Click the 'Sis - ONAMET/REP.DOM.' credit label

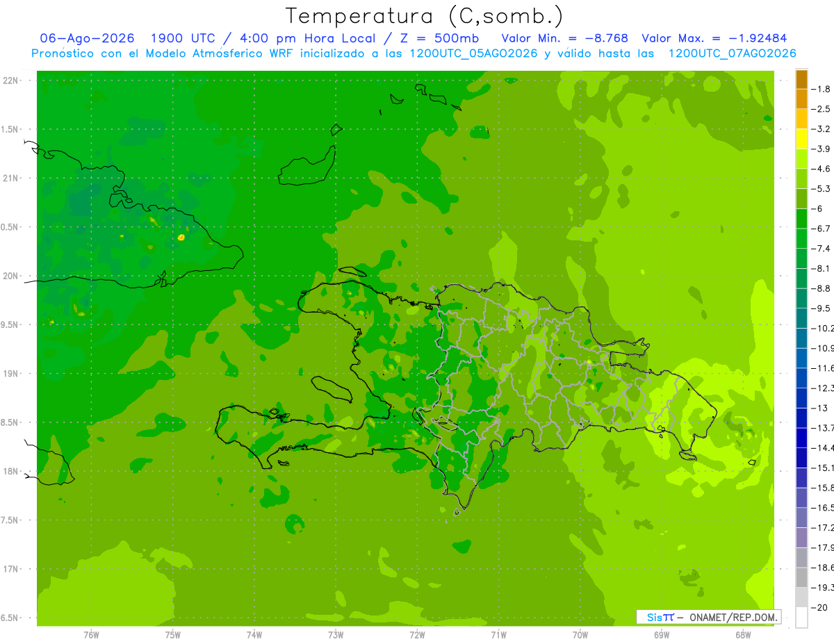[708, 617]
